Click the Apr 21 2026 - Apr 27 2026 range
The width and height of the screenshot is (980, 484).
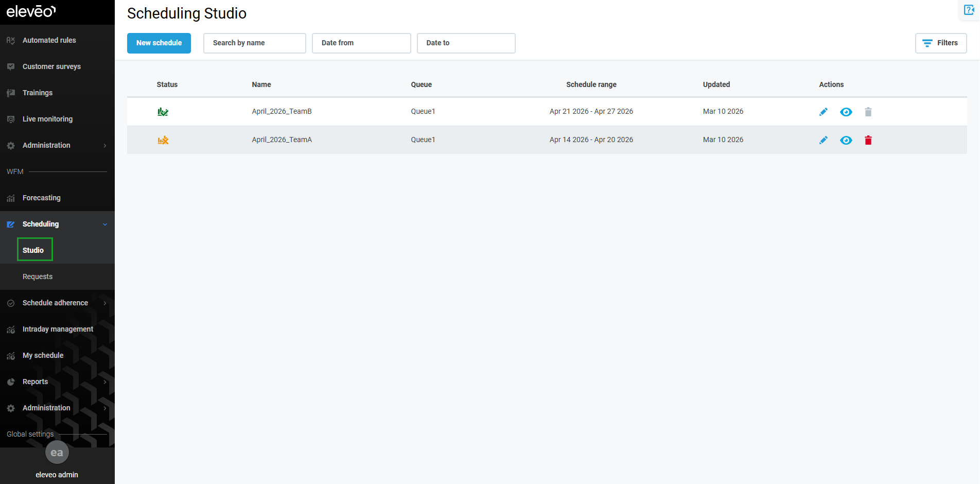pos(591,111)
